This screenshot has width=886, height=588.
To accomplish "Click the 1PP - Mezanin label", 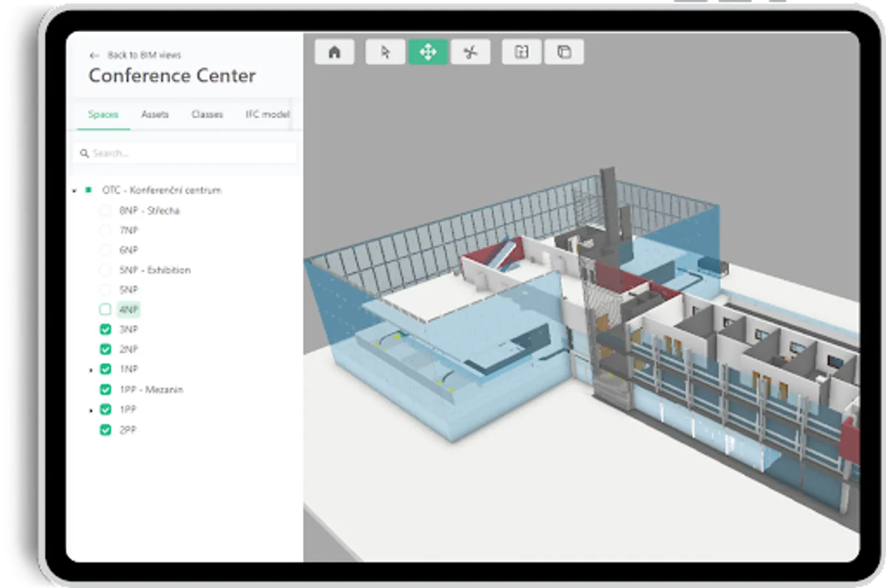I will pyautogui.click(x=151, y=389).
